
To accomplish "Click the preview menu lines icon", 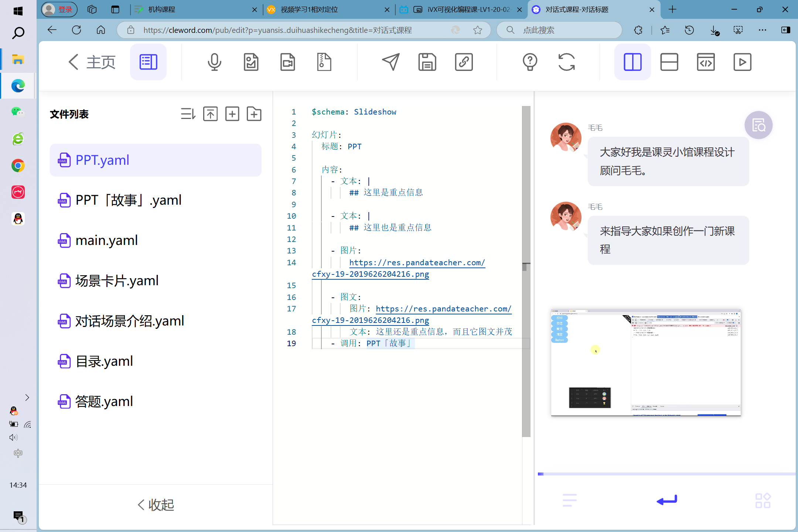I will pos(569,500).
